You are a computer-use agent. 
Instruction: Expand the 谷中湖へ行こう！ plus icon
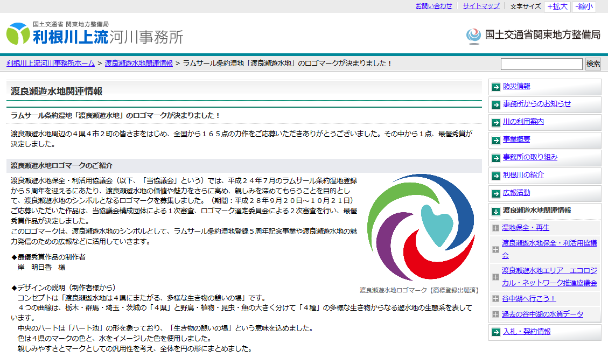click(495, 299)
